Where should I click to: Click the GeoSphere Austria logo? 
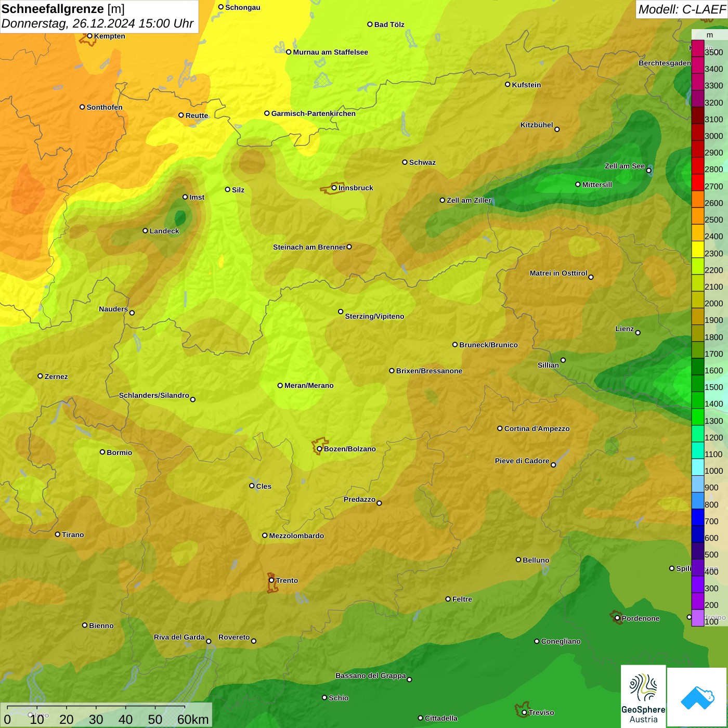(x=643, y=696)
